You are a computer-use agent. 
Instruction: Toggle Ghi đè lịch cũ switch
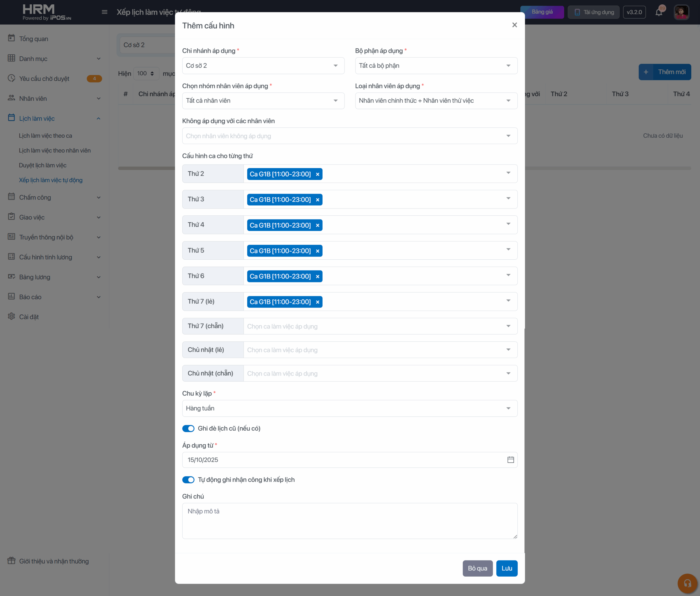coord(188,428)
